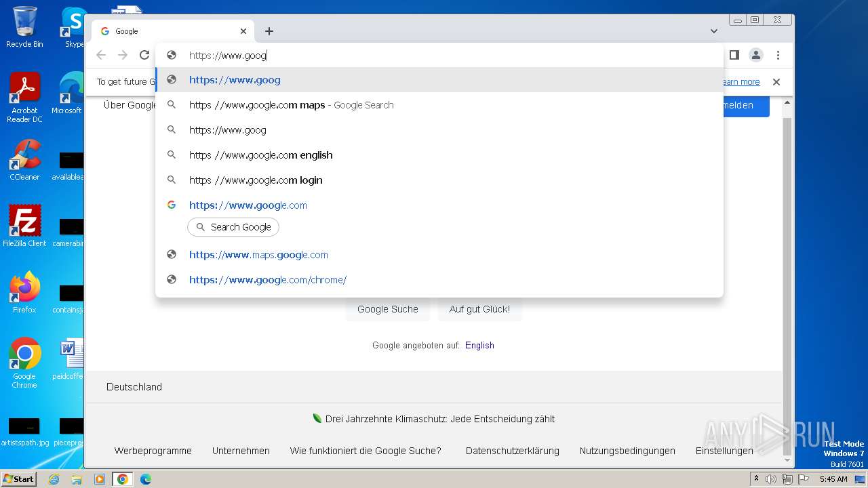
Task: Open the Firefox desktop icon
Action: coord(24,293)
